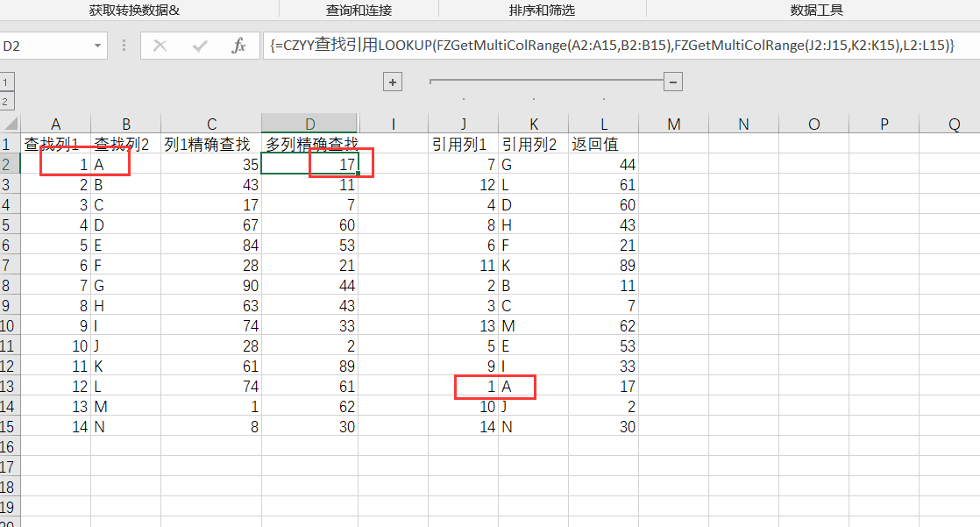Click the 查询和连接 ribbon group label
This screenshot has height=527, width=980.
(359, 11)
